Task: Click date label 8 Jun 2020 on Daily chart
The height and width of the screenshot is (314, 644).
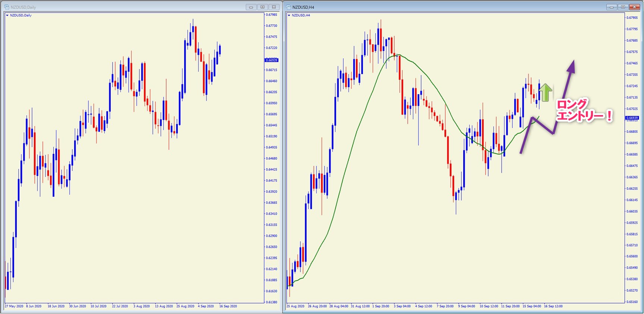Action: tap(34, 306)
